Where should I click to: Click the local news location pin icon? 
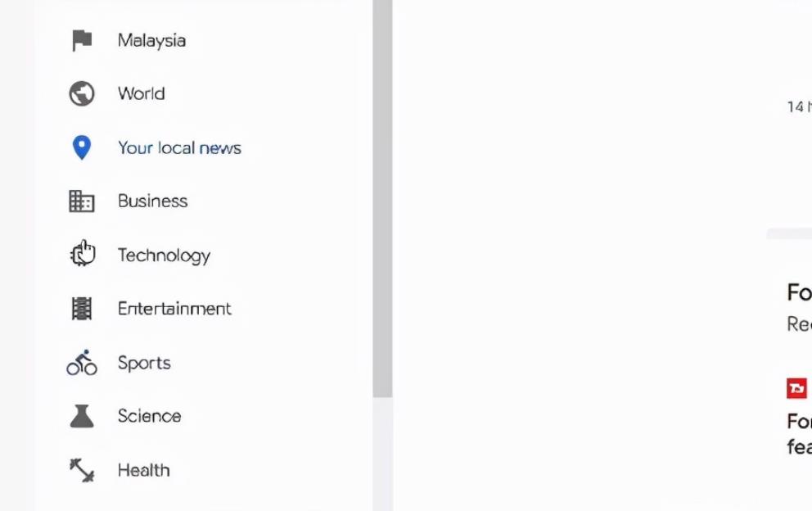click(81, 148)
